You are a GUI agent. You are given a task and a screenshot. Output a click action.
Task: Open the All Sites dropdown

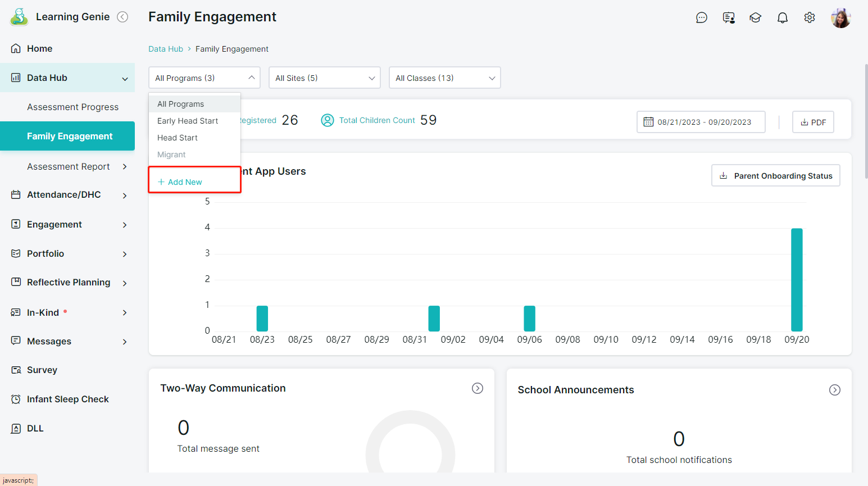click(324, 78)
